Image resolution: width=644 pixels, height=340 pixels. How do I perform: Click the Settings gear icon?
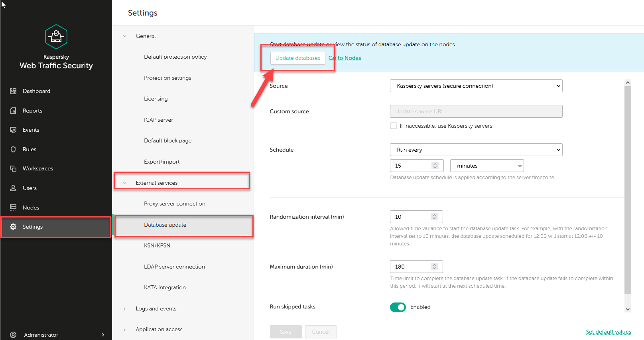[x=13, y=227]
